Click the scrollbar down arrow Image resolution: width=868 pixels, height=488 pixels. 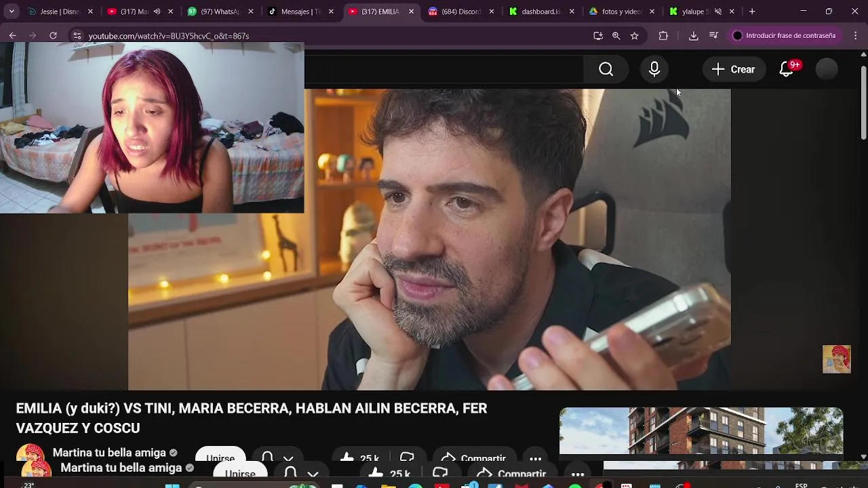(863, 457)
